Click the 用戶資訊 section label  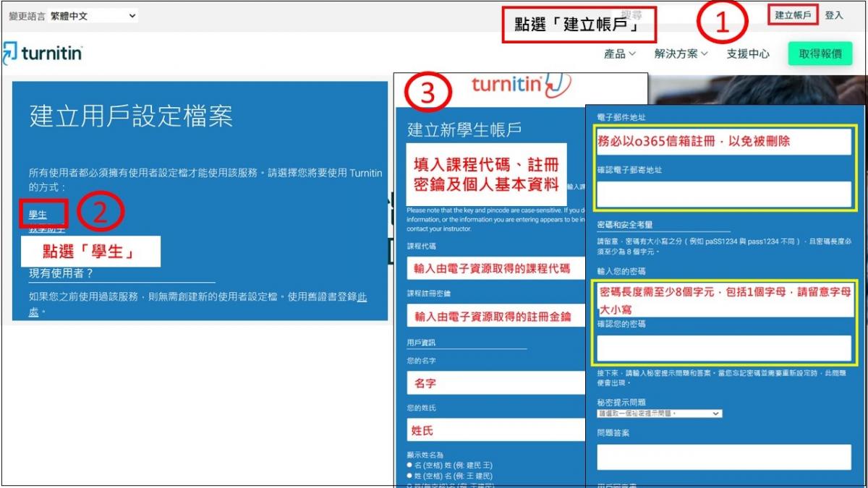pyautogui.click(x=421, y=343)
